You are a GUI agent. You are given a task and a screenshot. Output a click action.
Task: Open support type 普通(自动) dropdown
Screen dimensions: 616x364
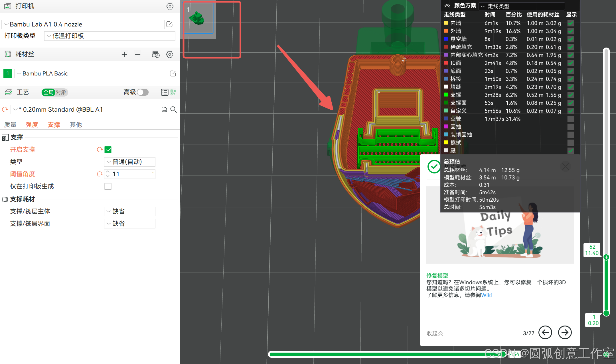click(130, 162)
